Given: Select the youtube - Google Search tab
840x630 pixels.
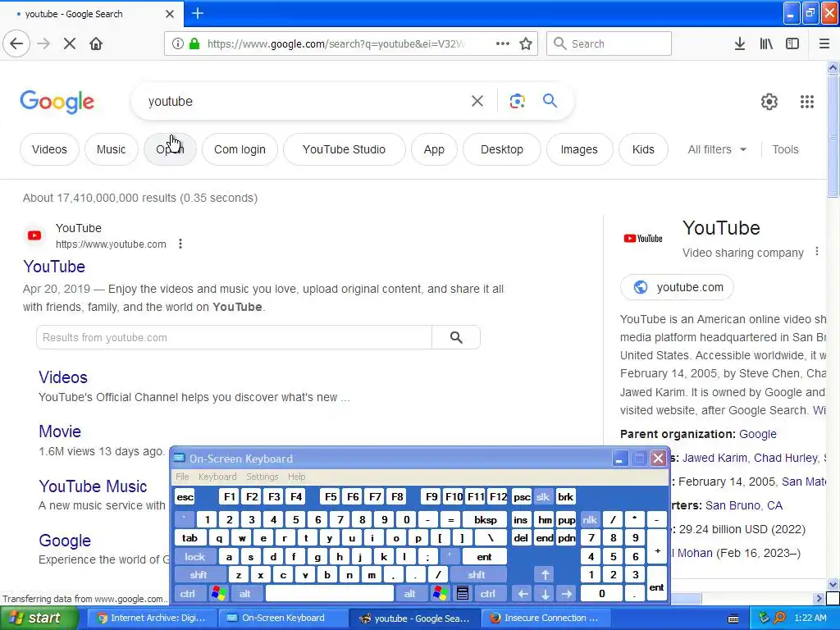Looking at the screenshot, I should (91, 14).
